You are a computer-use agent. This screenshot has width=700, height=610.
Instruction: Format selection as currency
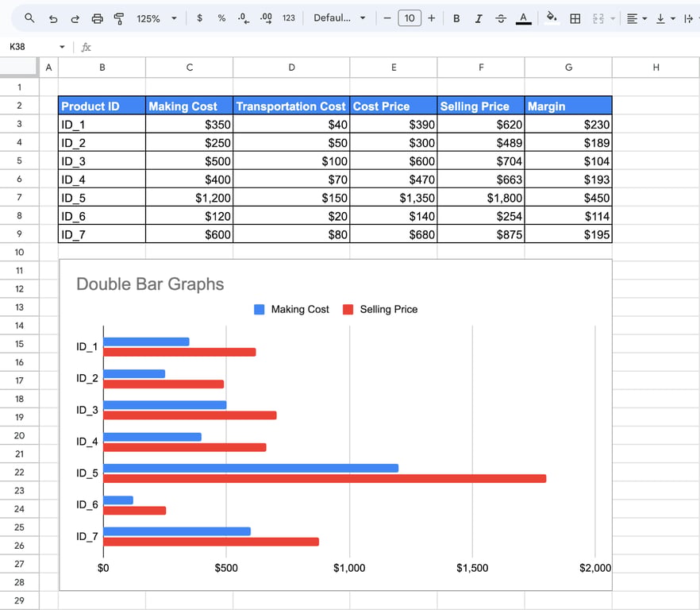[x=199, y=18]
